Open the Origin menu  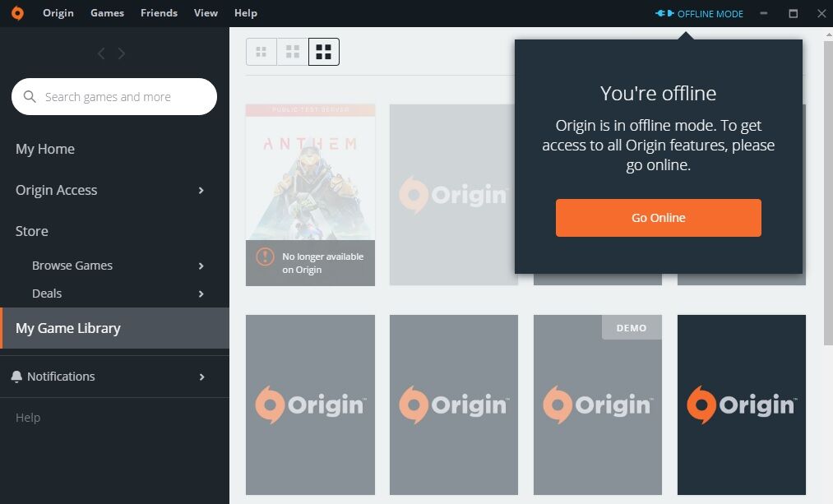[58, 13]
